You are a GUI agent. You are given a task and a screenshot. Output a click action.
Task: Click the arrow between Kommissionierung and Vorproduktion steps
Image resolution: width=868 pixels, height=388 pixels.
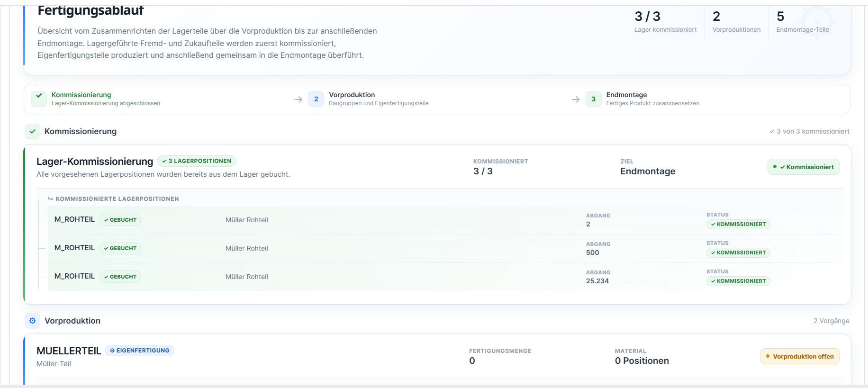pyautogui.click(x=298, y=99)
